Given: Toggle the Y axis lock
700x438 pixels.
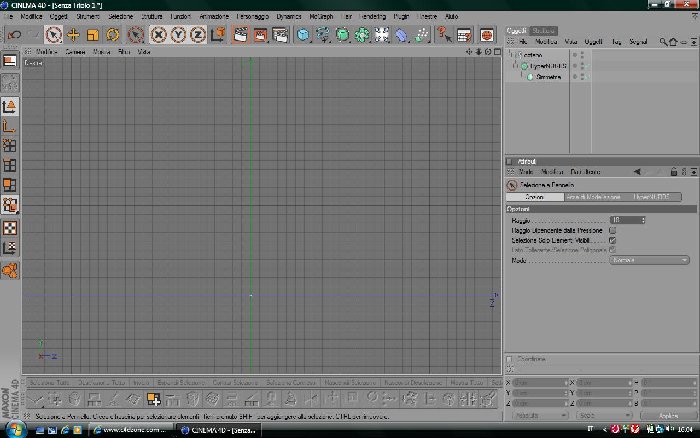Looking at the screenshot, I should point(178,34).
